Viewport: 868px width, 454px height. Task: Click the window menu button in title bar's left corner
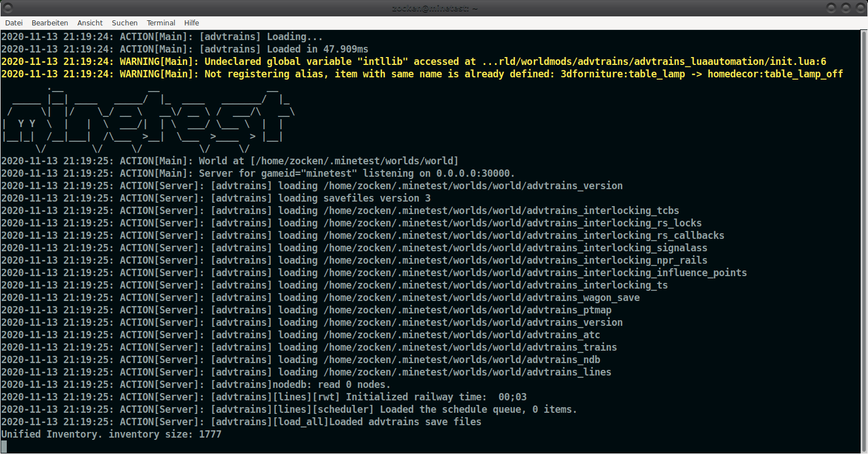click(x=8, y=8)
